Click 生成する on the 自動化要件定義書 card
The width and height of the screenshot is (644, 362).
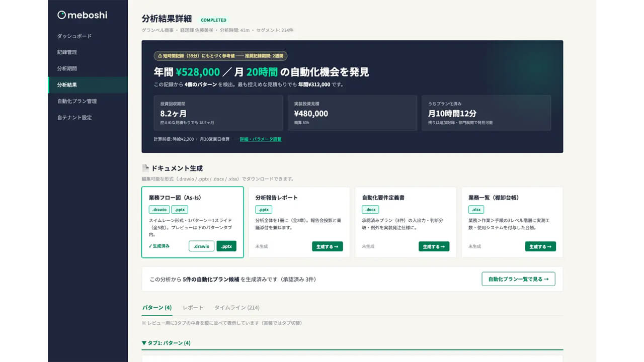(434, 246)
